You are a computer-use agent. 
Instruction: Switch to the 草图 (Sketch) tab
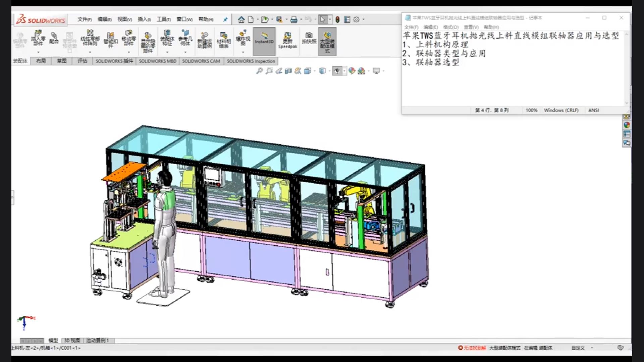click(x=62, y=61)
